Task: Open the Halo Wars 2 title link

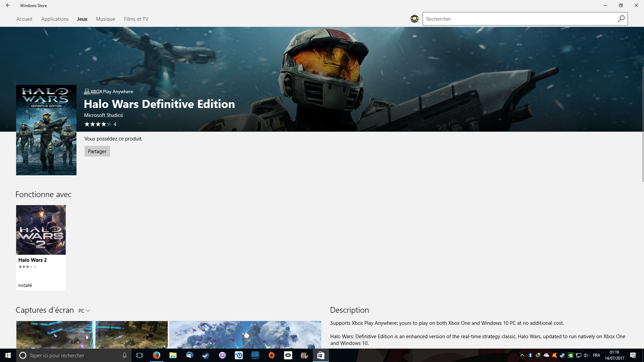Action: 33,260
